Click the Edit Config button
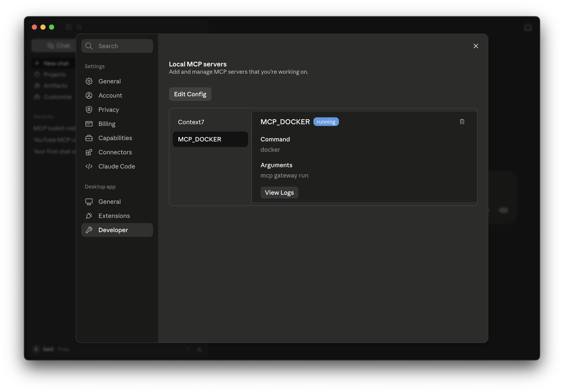This screenshot has width=564, height=392. (x=190, y=94)
